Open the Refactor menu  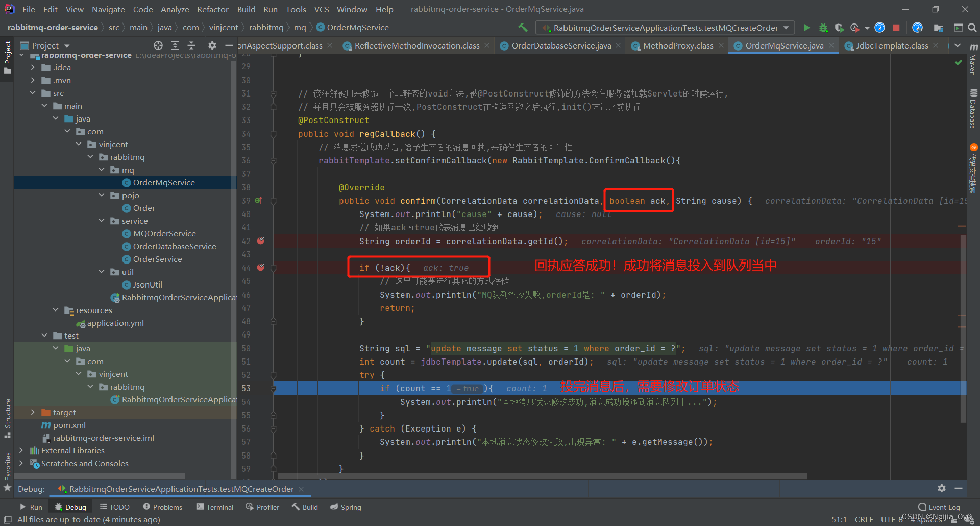pos(212,9)
